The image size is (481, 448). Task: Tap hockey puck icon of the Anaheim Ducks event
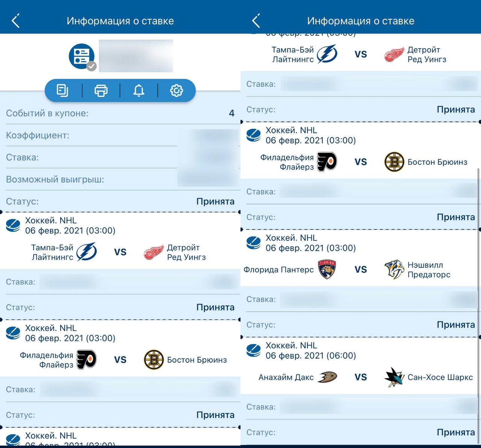[x=254, y=350]
